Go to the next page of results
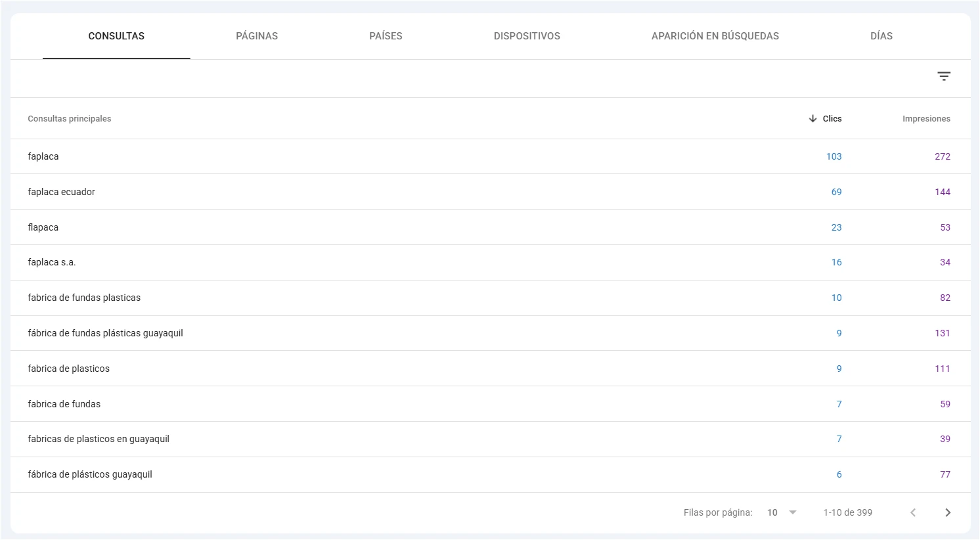Screen dimensions: 980x540 948,512
